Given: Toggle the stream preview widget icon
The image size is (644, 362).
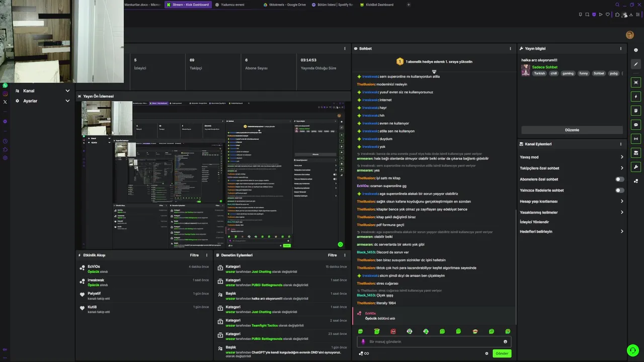Looking at the screenshot, I should 636,82.
